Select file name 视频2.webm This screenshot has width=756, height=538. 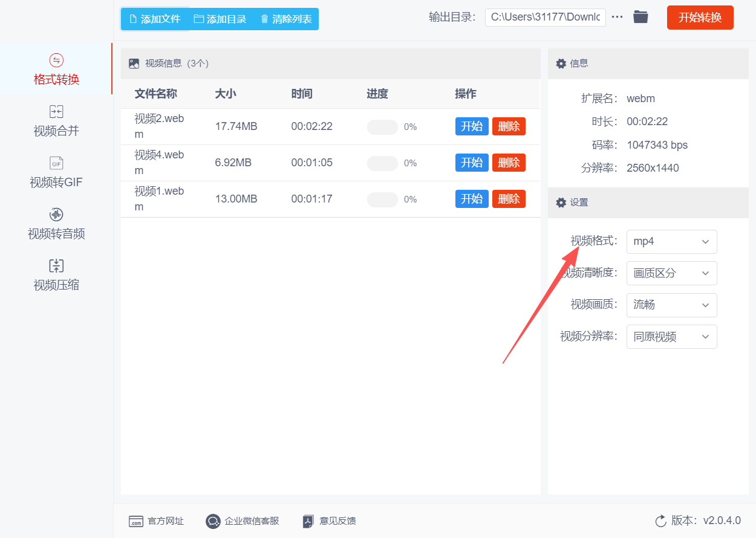(159, 126)
